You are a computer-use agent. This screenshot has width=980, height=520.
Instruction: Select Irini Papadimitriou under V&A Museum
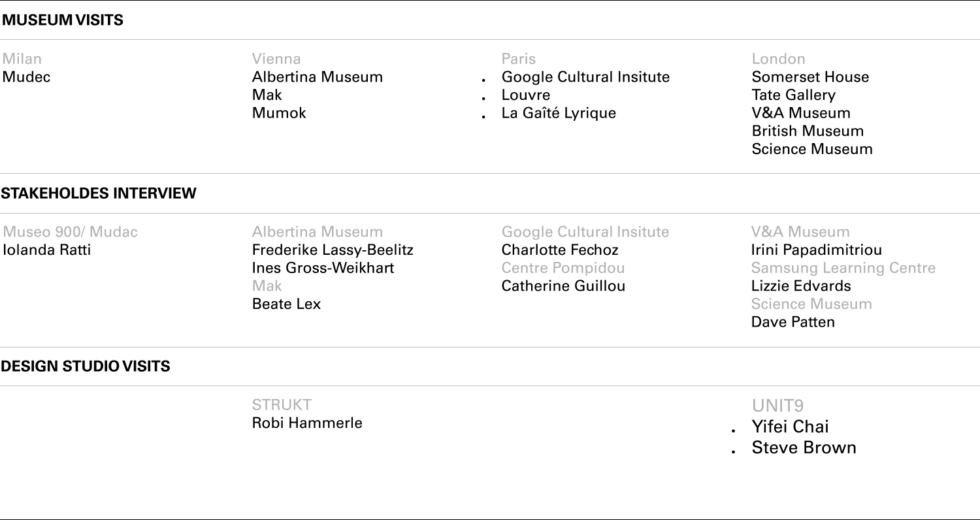pos(817,250)
